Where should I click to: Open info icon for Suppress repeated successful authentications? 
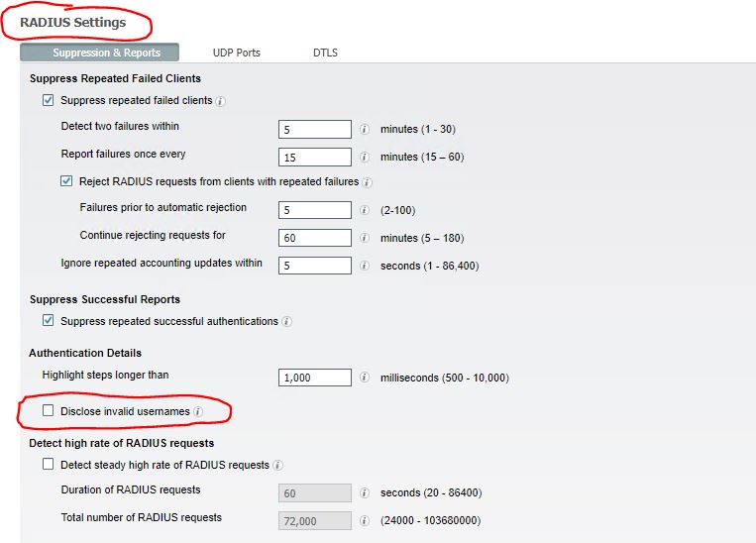[287, 322]
